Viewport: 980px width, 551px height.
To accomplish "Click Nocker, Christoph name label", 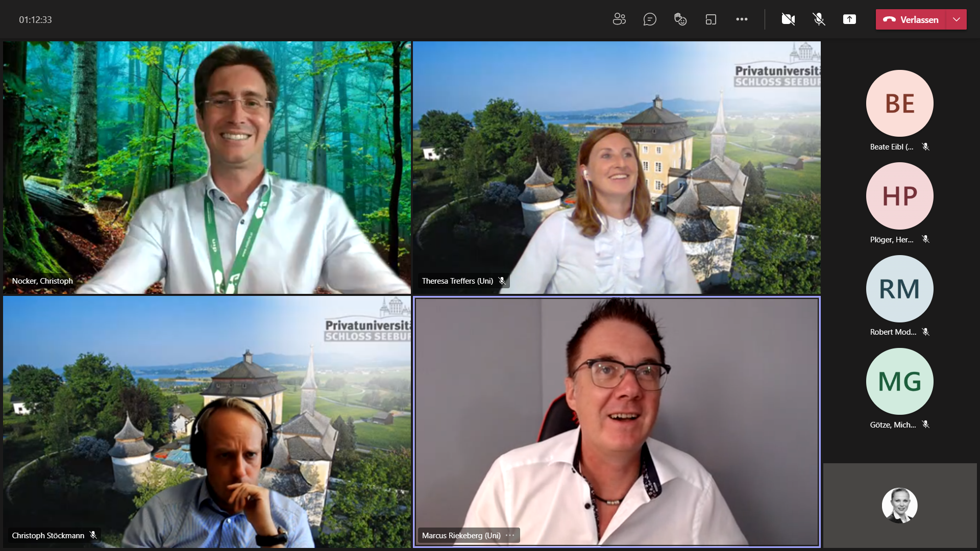I will pos(42,281).
